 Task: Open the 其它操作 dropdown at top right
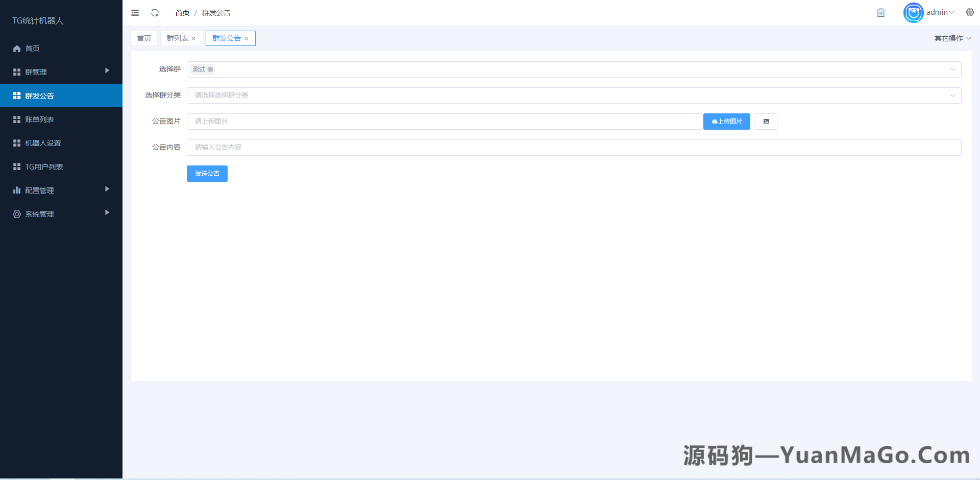951,38
